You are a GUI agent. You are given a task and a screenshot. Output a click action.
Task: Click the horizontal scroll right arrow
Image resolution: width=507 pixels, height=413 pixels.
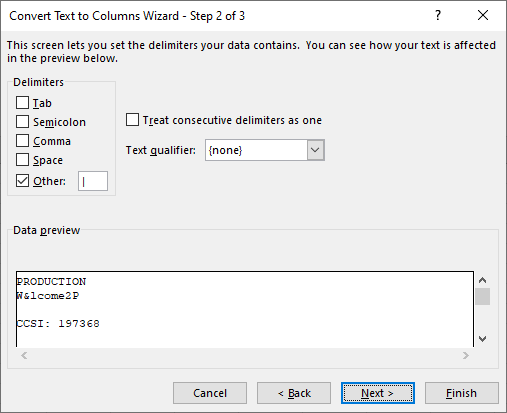[466, 355]
